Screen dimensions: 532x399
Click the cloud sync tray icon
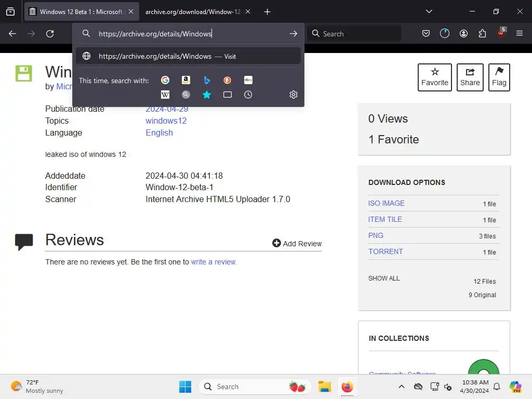[418, 387]
